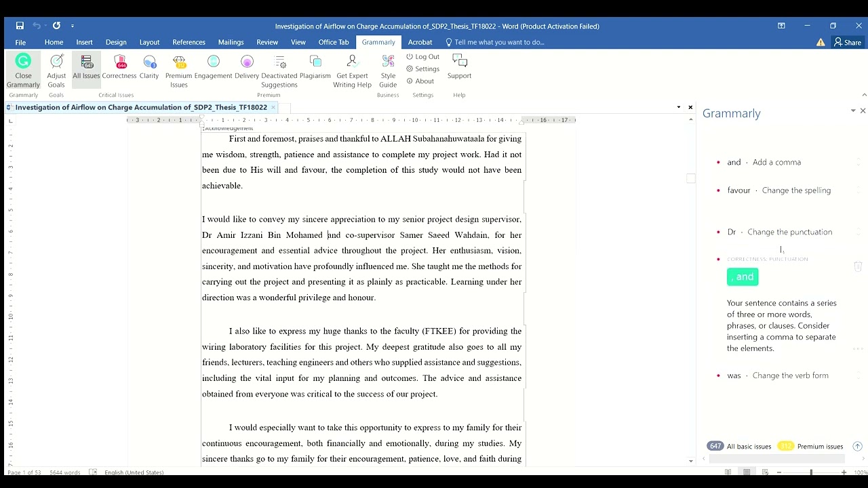Switch to the Insert ribbon tab
The image size is (868, 488).
(x=84, y=42)
